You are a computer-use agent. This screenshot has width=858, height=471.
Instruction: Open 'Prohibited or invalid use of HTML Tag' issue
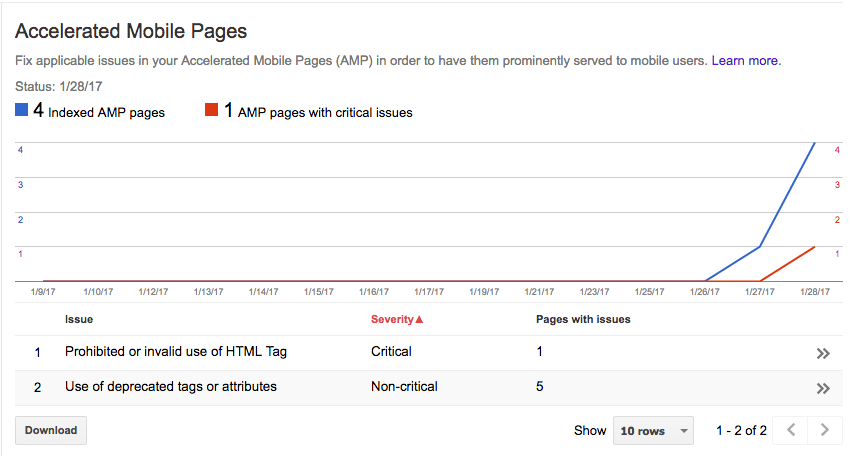coord(176,352)
